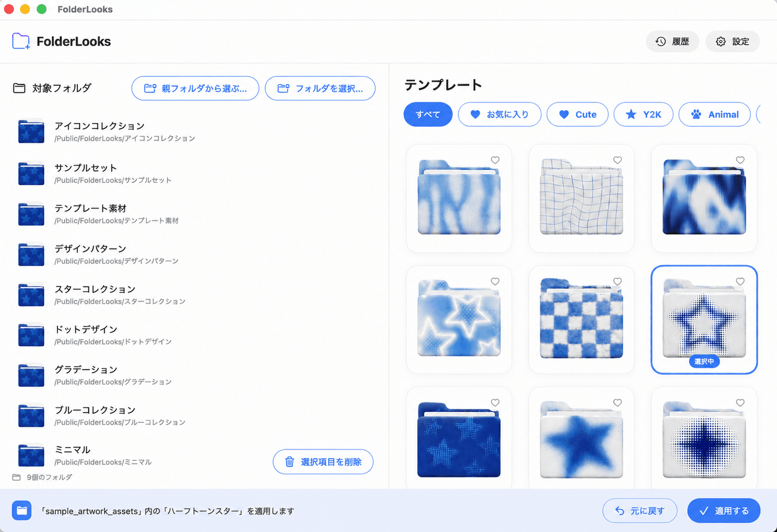Image resolution: width=777 pixels, height=532 pixels.
Task: Favorite the blue zebra-stripe folder template
Action: click(495, 160)
